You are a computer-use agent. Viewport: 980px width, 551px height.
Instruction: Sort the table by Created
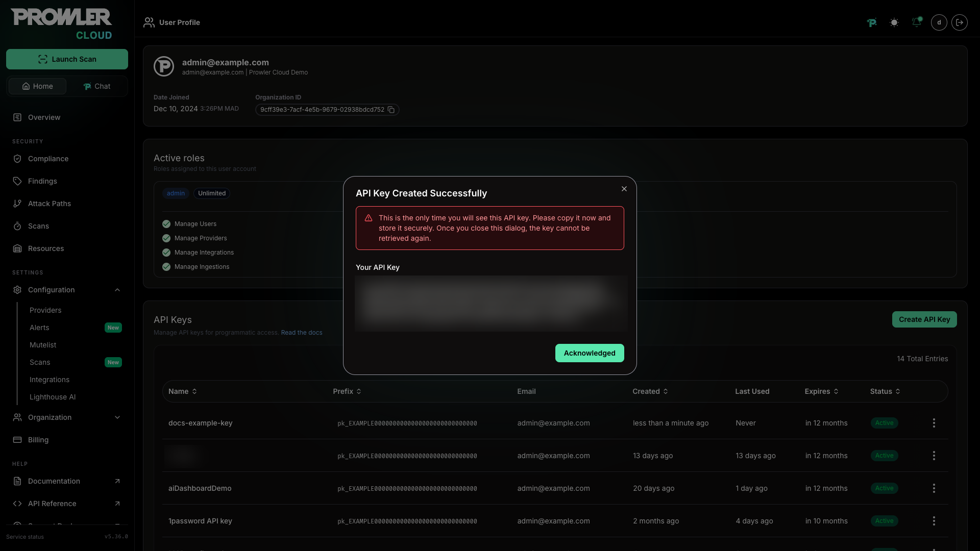(650, 391)
